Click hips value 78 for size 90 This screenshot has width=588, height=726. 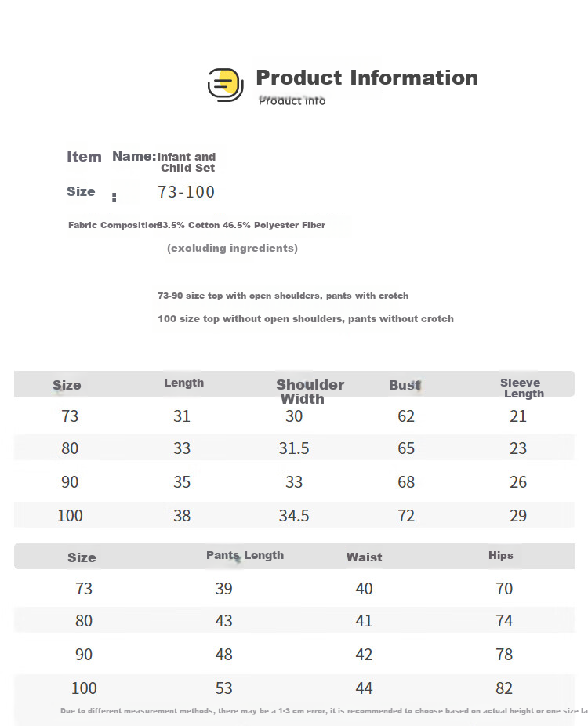coord(504,654)
